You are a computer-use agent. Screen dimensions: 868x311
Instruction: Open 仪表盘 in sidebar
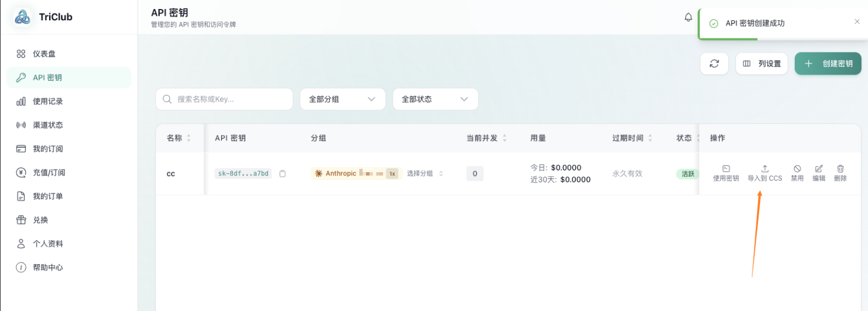pyautogui.click(x=69, y=54)
